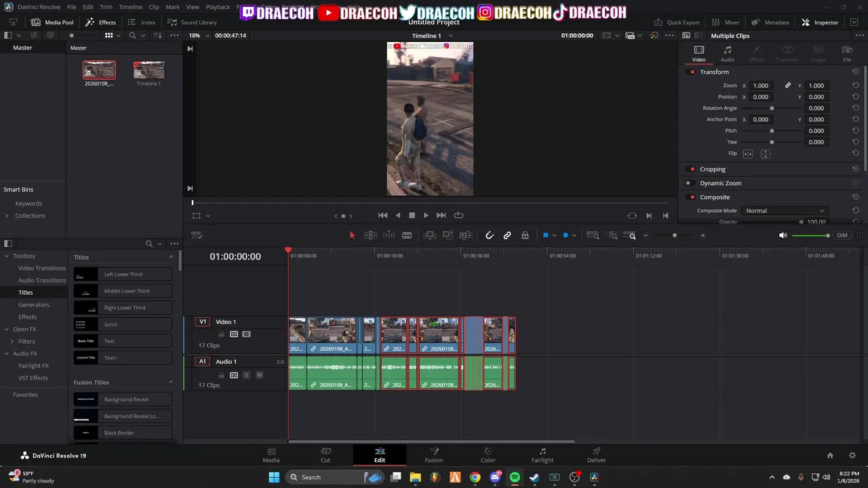Adjust the timeline zoom slider
The height and width of the screenshot is (488, 868).
[674, 235]
